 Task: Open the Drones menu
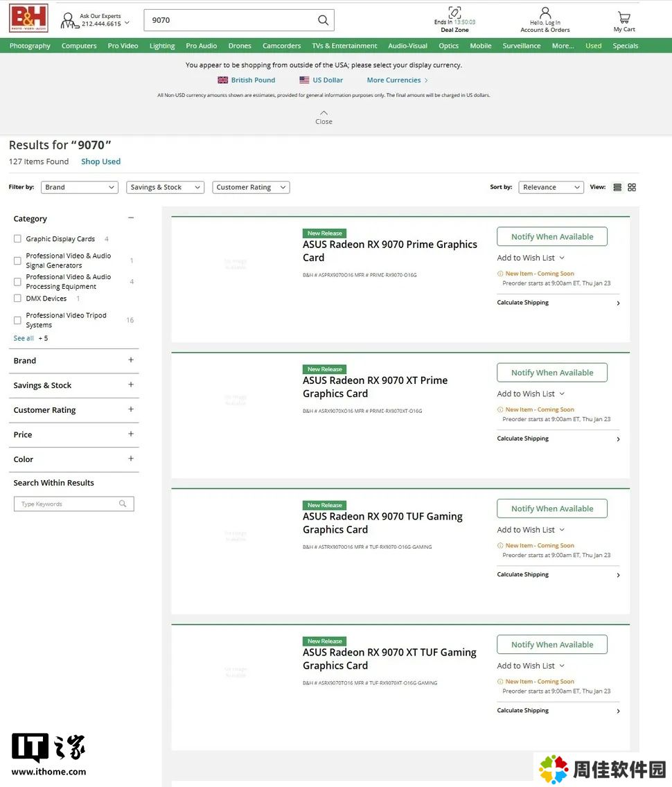pyautogui.click(x=240, y=46)
